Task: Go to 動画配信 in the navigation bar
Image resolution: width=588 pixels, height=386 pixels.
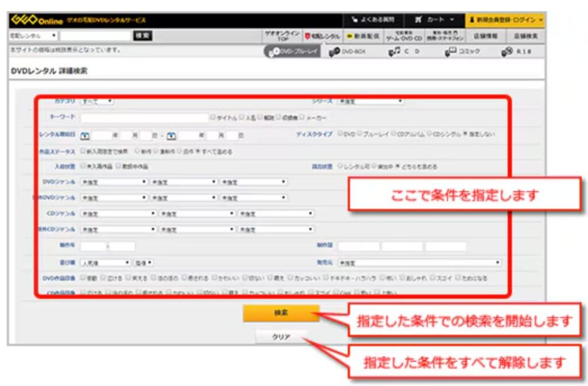Action: pos(359,36)
